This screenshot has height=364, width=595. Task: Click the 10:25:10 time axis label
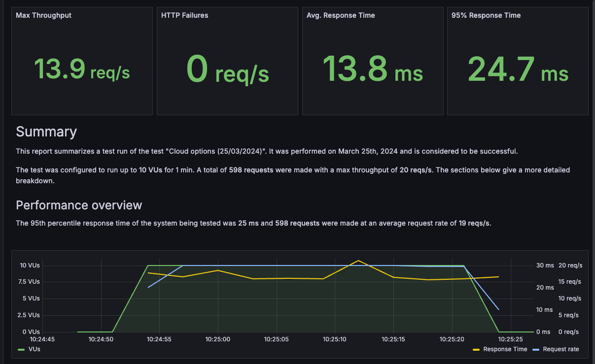(334, 339)
